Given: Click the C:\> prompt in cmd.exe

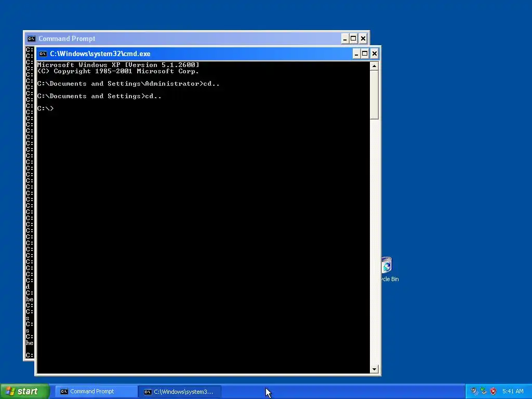Looking at the screenshot, I should coord(46,109).
